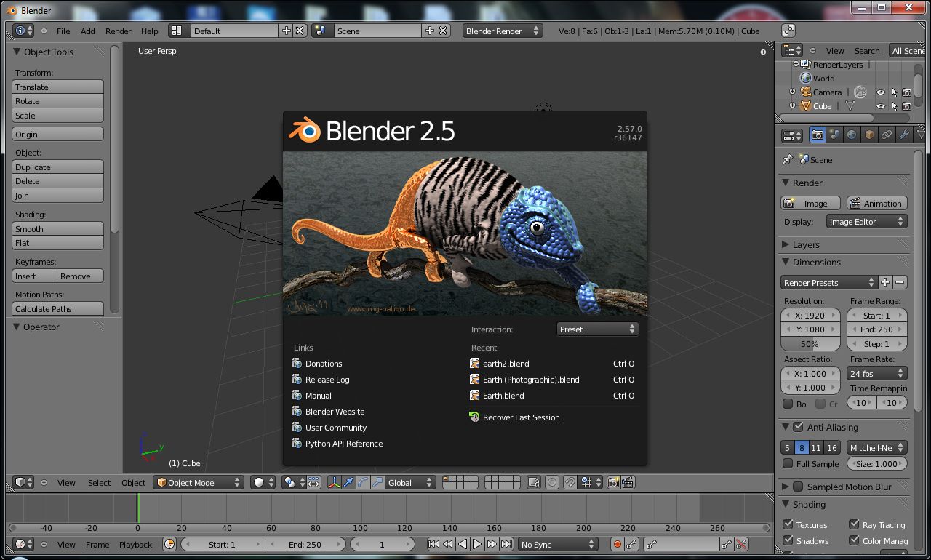Viewport: 931px width, 560px height.
Task: Open the Interaction Preset dropdown
Action: click(597, 329)
